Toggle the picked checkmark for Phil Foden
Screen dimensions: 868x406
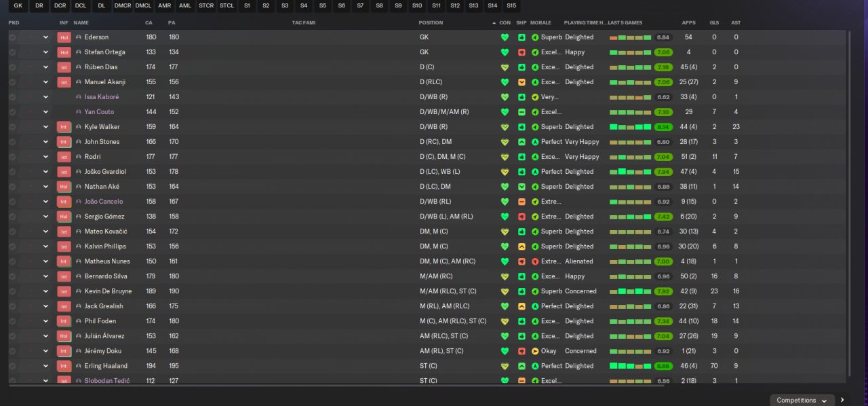tap(12, 321)
